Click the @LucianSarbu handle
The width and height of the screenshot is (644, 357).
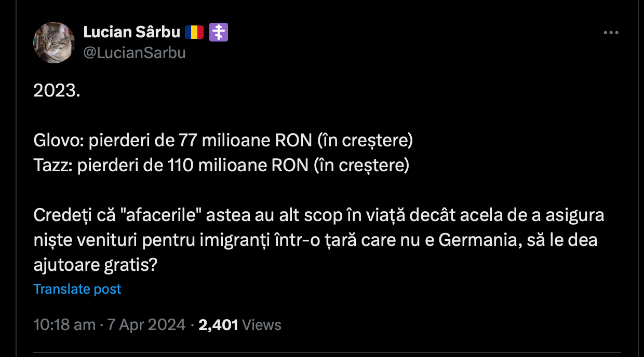pyautogui.click(x=135, y=53)
